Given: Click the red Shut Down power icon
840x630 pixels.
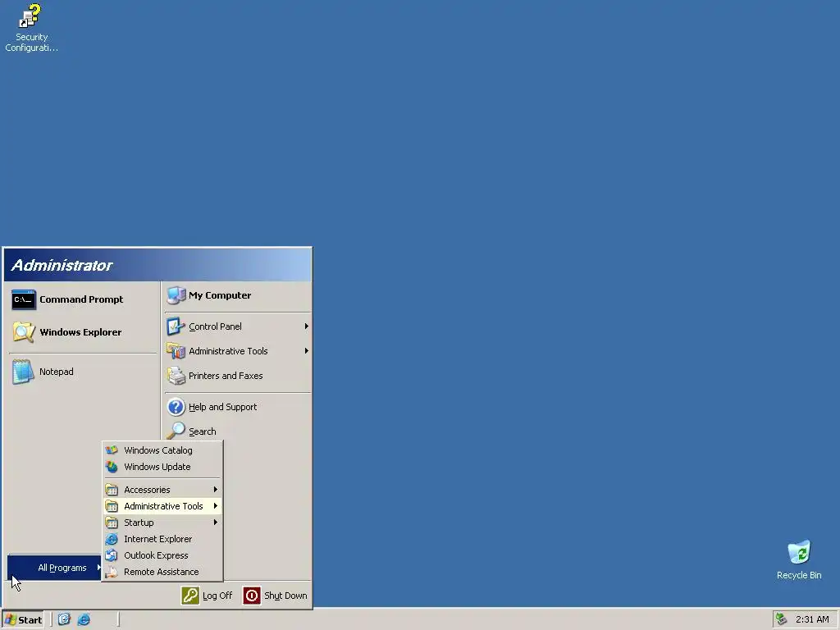Looking at the screenshot, I should click(252, 596).
